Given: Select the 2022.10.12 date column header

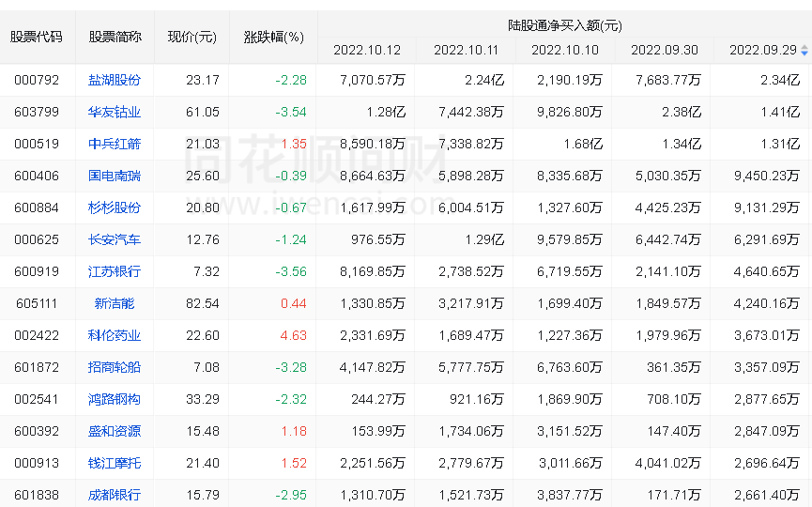Looking at the screenshot, I should [367, 51].
